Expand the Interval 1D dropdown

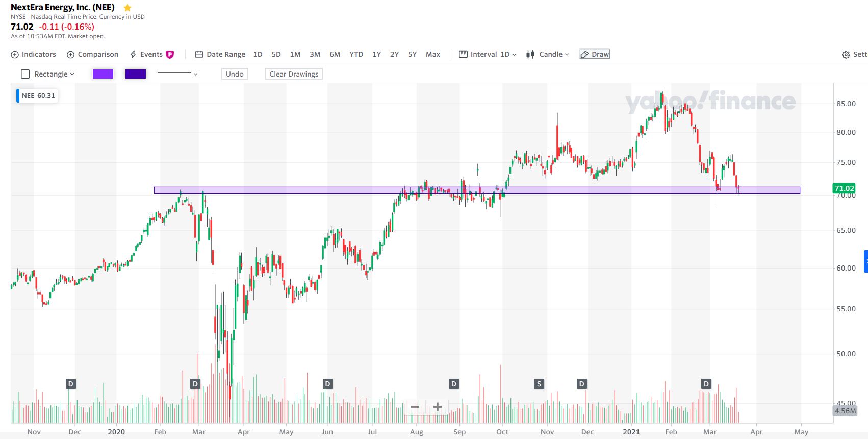[488, 54]
